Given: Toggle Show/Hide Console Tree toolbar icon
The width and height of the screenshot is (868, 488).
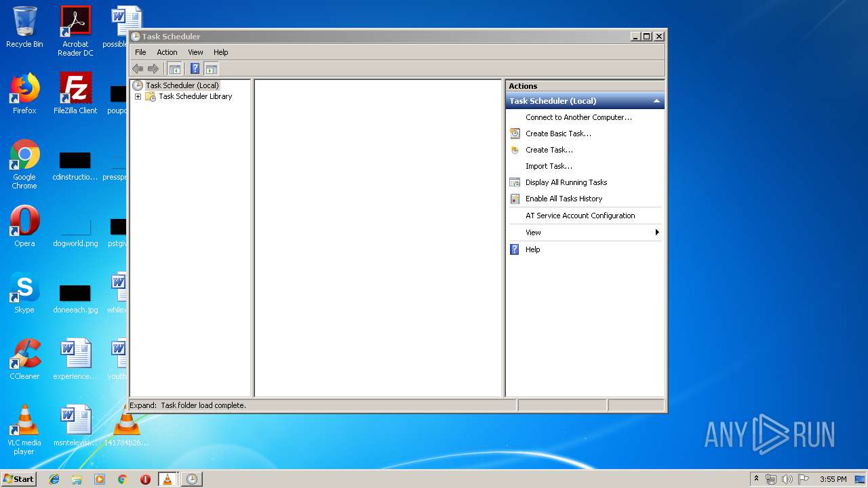Looking at the screenshot, I should tap(175, 68).
